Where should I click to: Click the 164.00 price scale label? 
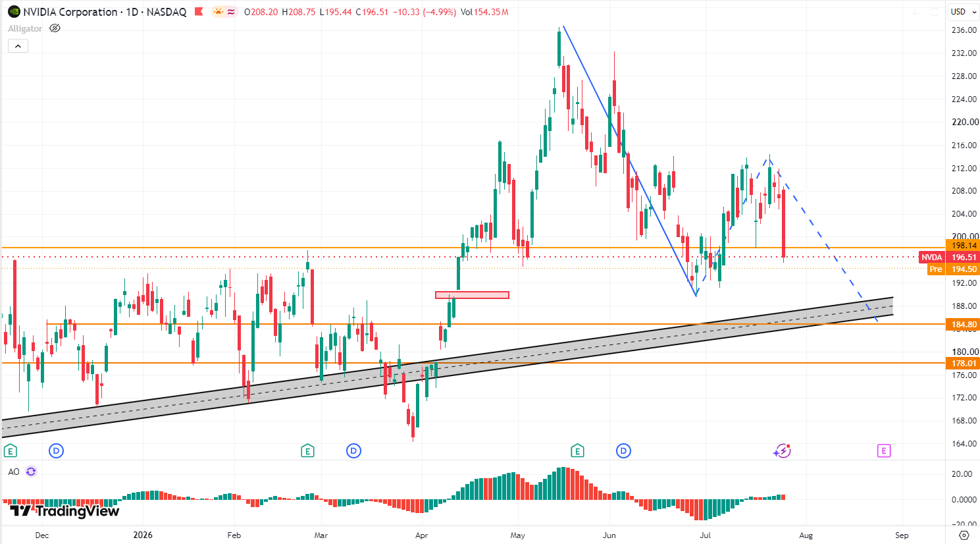pyautogui.click(x=964, y=443)
